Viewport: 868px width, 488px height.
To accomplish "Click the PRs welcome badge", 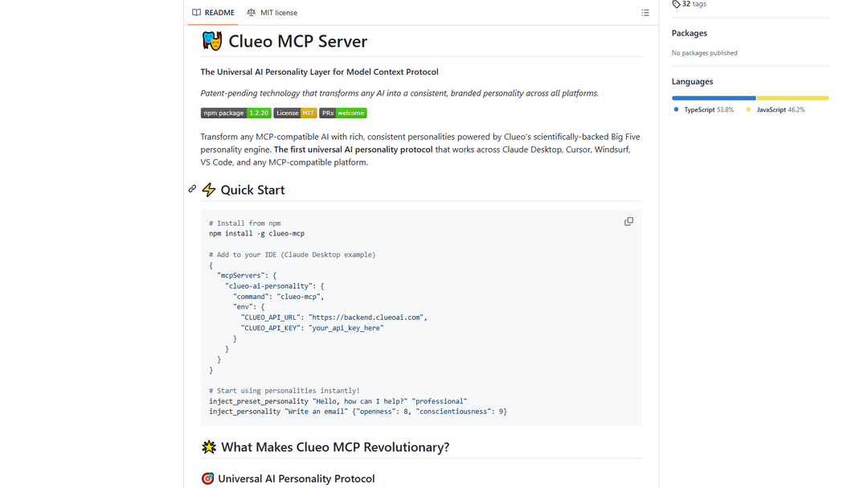I will click(x=342, y=113).
